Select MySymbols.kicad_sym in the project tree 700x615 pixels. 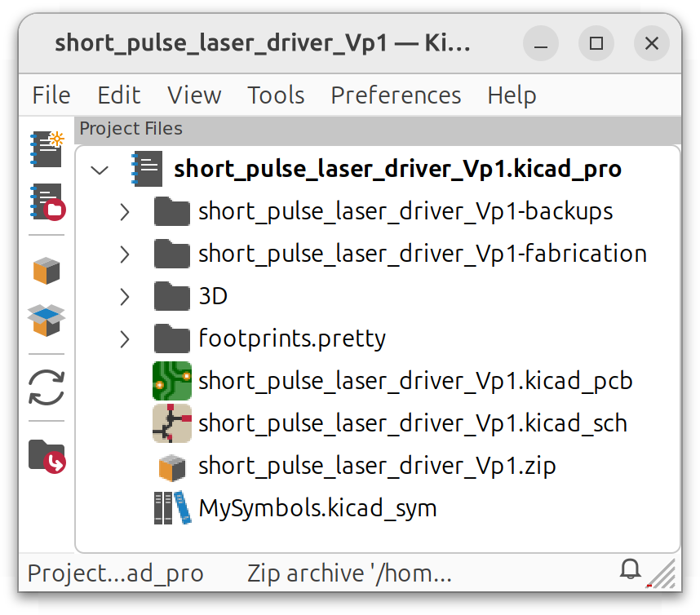[x=318, y=507]
